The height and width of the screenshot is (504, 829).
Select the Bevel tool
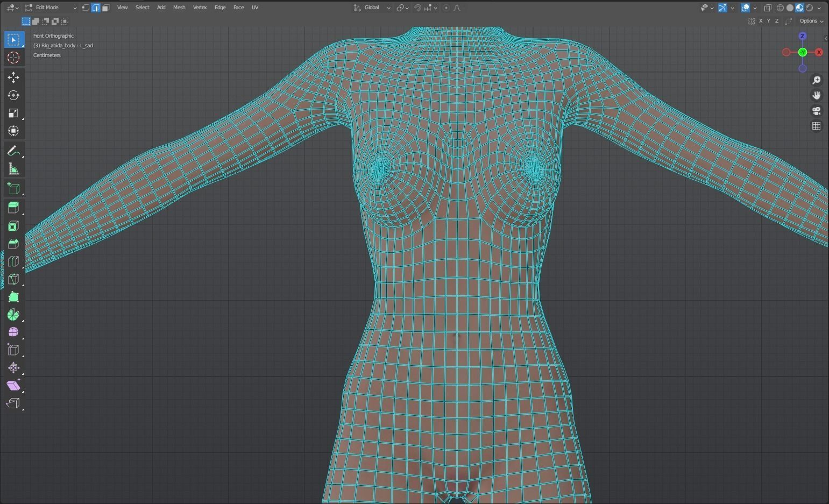click(13, 244)
